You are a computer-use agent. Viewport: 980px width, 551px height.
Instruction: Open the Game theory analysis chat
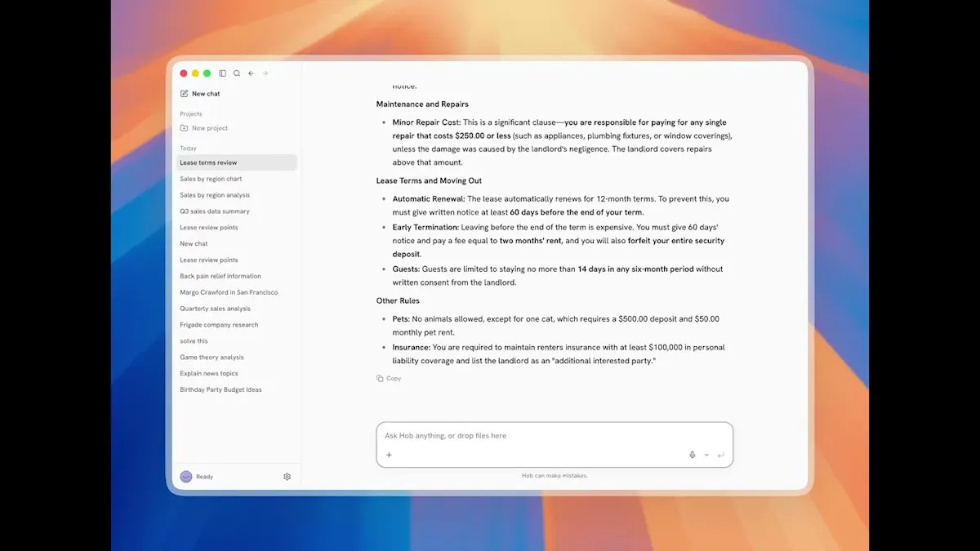click(237, 358)
